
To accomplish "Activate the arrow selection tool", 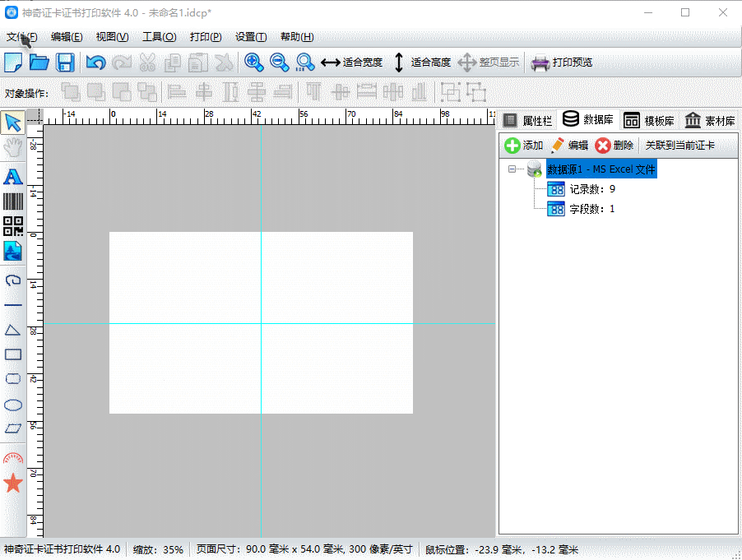I will (x=13, y=123).
